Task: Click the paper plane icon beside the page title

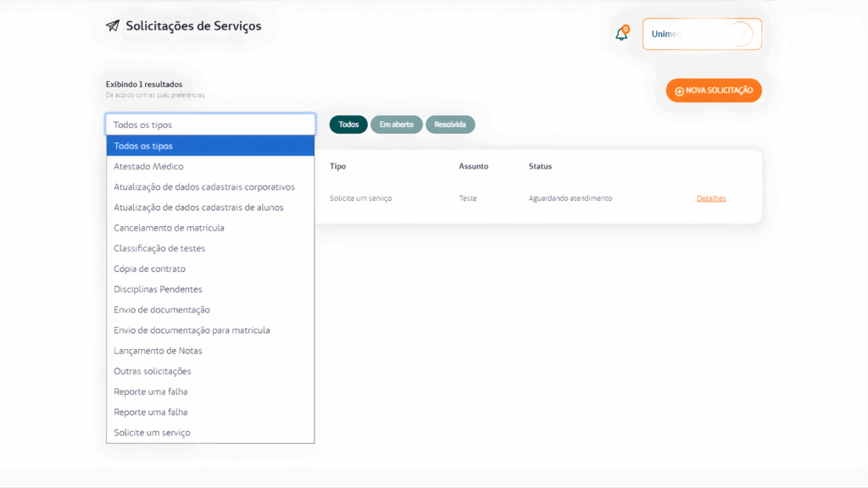Action: coord(113,25)
